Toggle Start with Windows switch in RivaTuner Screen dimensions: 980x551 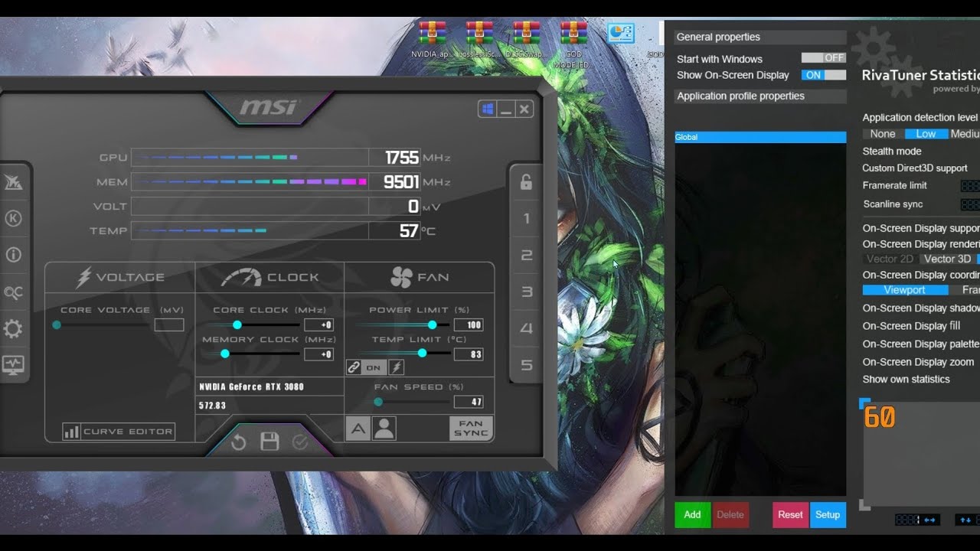[x=824, y=57]
